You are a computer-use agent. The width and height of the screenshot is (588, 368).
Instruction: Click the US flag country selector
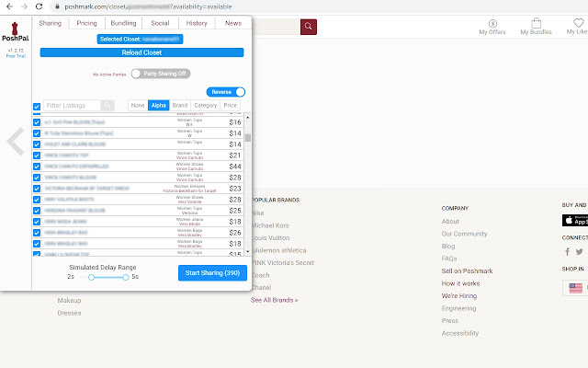click(x=576, y=288)
